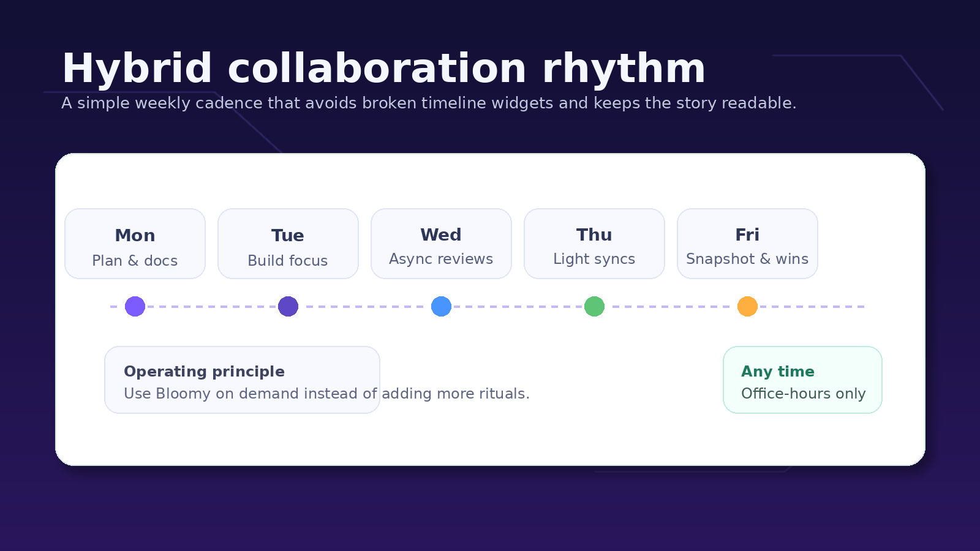
Task: Click the green 'Any time' heading
Action: pos(778,372)
